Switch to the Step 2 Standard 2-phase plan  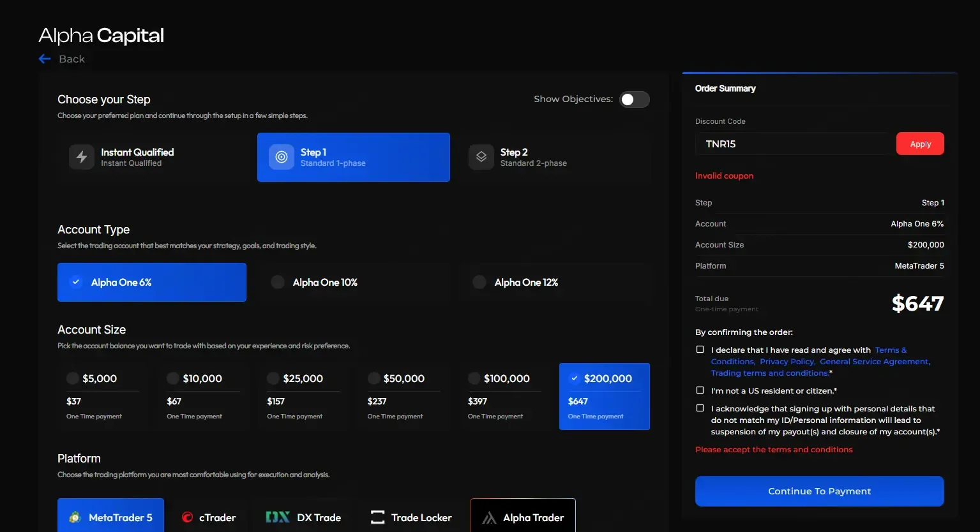coord(554,157)
